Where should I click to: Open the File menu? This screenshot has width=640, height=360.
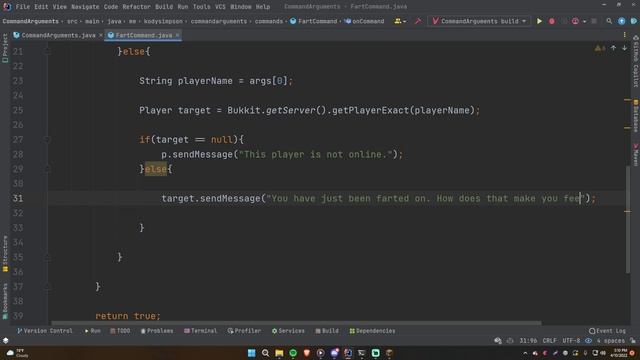22,7
